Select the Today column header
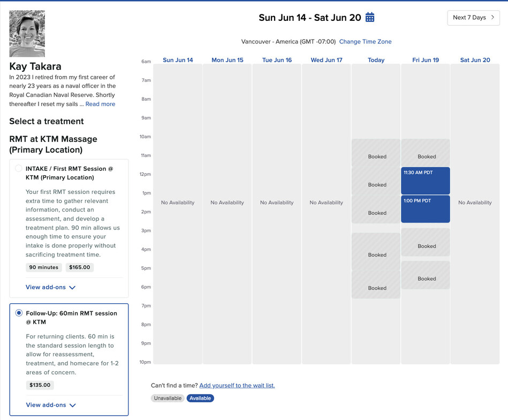This screenshot has width=508, height=420. coord(376,60)
